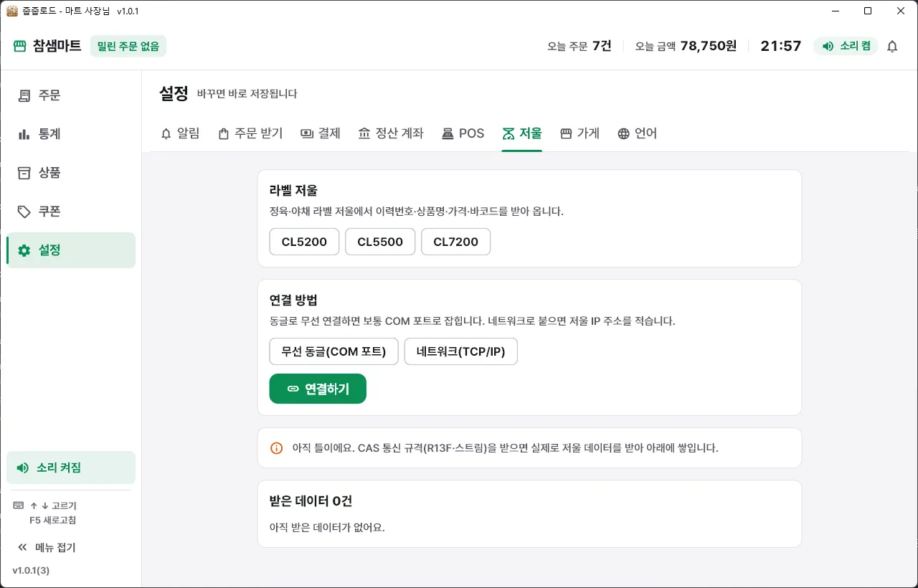Select the CL5500 scale model

(380, 242)
